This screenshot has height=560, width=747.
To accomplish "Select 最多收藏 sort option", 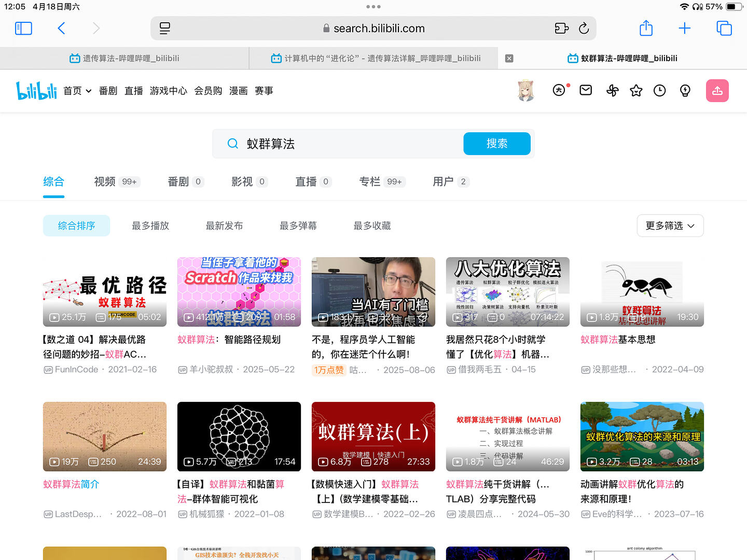I will [x=372, y=226].
